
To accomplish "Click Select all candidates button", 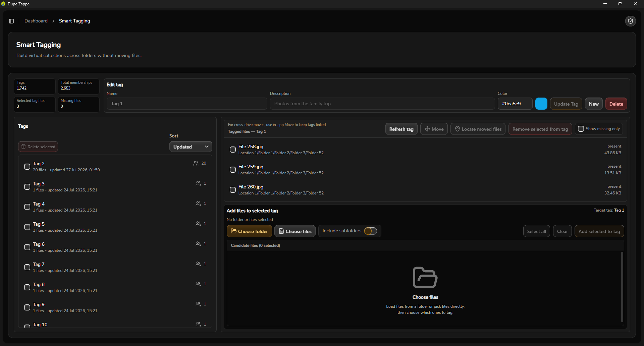I will 536,231.
